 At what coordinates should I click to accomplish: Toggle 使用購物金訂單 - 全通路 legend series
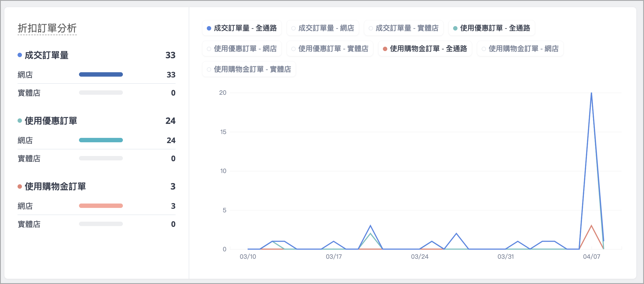(x=425, y=49)
